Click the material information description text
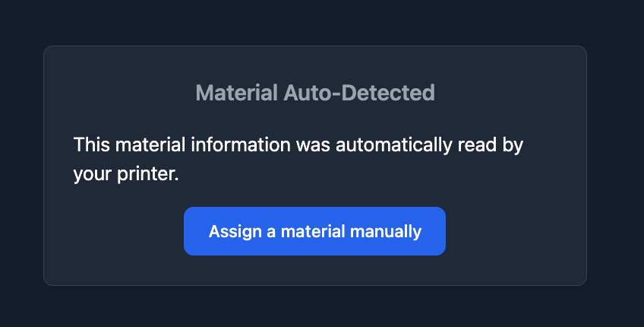This screenshot has width=644, height=327. click(299, 159)
